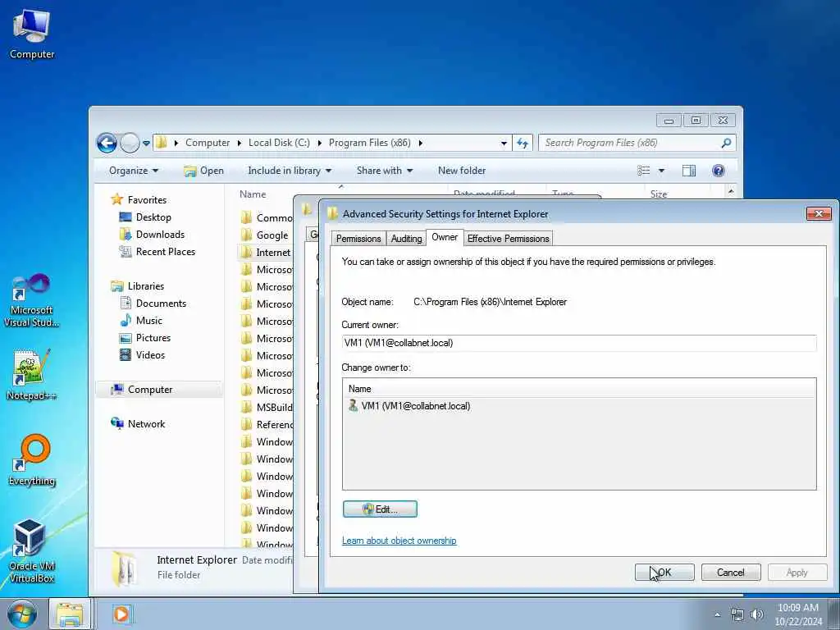Open Explorer help icon
Viewport: 840px width, 630px height.
click(719, 171)
